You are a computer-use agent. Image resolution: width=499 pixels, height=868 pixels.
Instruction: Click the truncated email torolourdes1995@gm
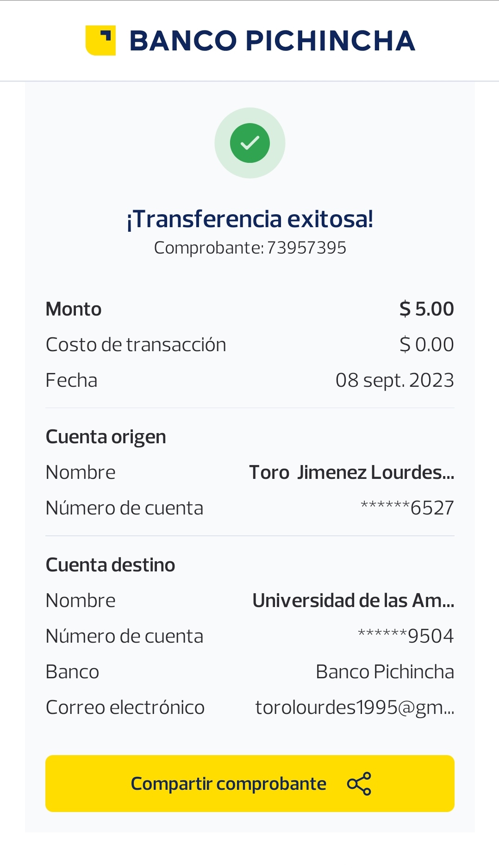coord(355,707)
